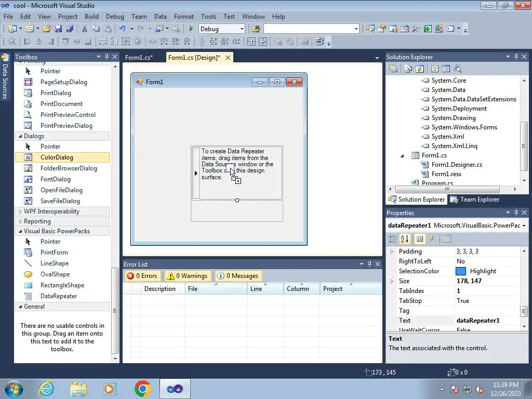This screenshot has width=532, height=399.
Task: Click Center Horizontally layout icon
Action: pos(251,42)
